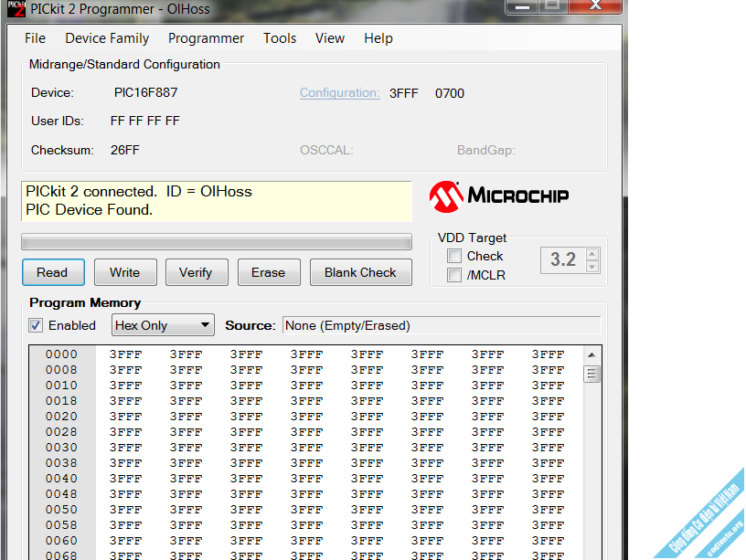The height and width of the screenshot is (560, 746).
Task: Minimize the PICkit 2 Programmer window
Action: [x=522, y=6]
